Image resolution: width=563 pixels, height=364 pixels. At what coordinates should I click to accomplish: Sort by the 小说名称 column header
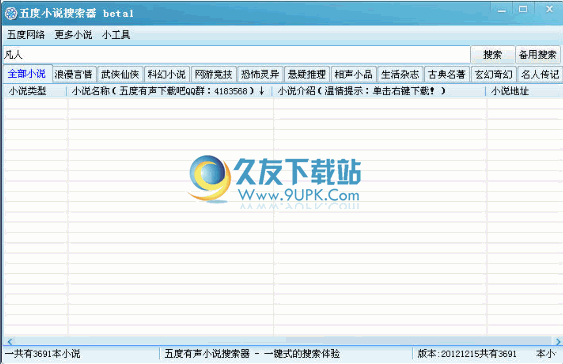(170, 91)
